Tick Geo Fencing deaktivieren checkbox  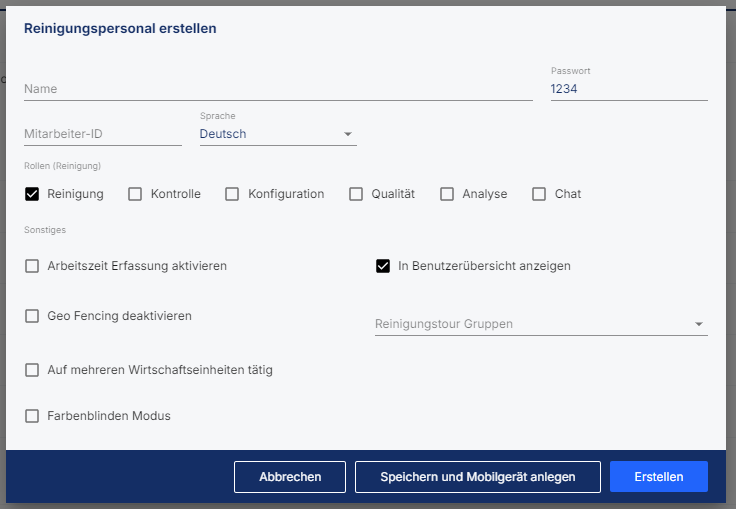32,316
